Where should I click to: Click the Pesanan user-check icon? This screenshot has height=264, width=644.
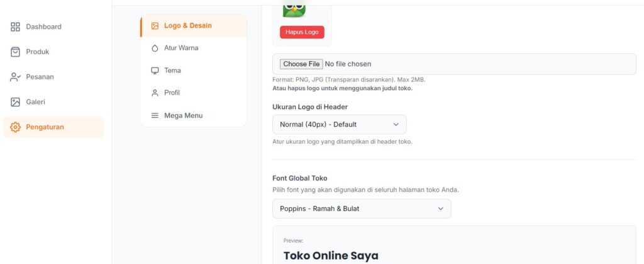(x=16, y=77)
